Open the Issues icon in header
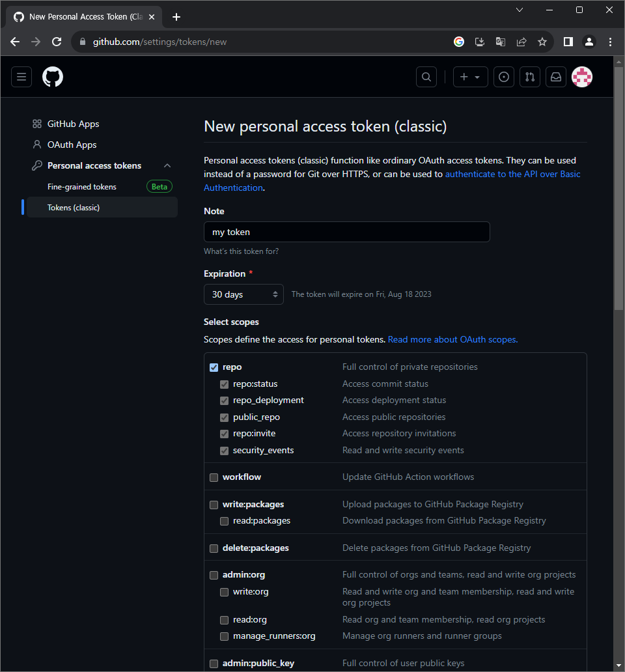 [x=504, y=77]
